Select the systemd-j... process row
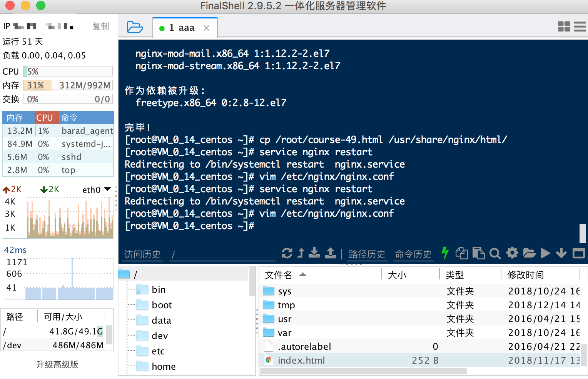Image resolution: width=588 pixels, height=379 pixels. [58, 144]
